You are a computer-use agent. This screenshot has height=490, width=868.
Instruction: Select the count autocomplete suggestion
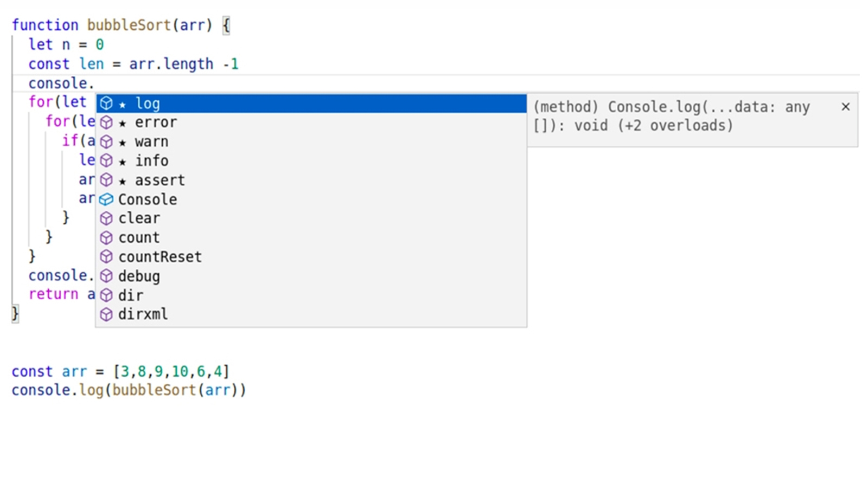coord(311,237)
